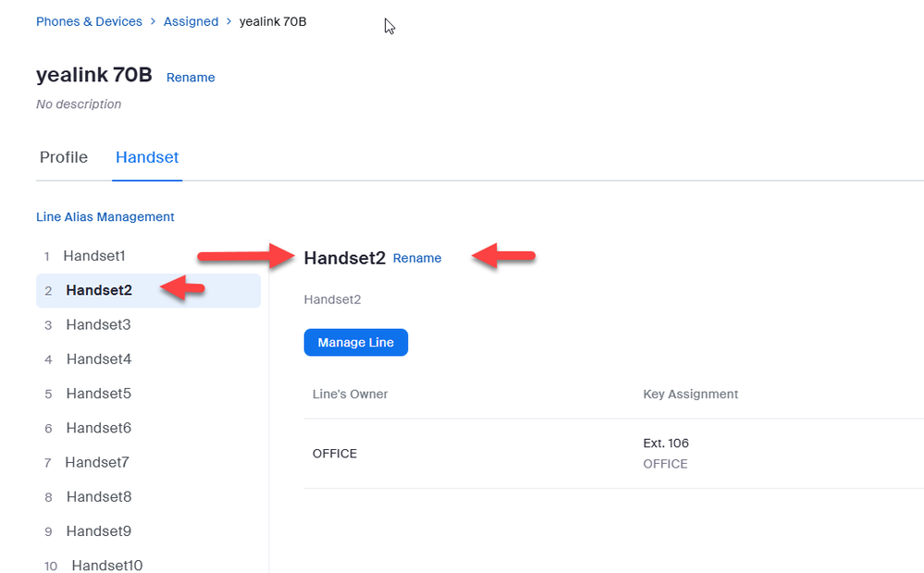Click the Ext. 106 key assignment
924x573 pixels.
tap(666, 444)
